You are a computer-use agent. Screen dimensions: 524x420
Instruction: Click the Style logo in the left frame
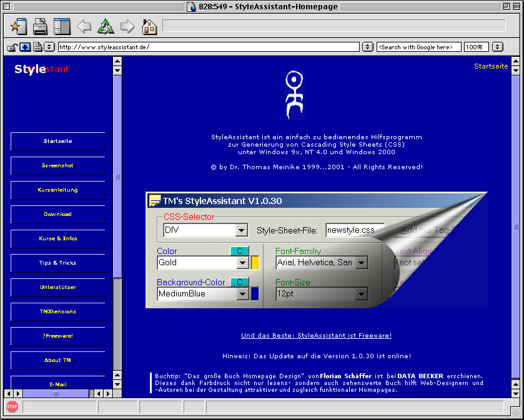(30, 69)
